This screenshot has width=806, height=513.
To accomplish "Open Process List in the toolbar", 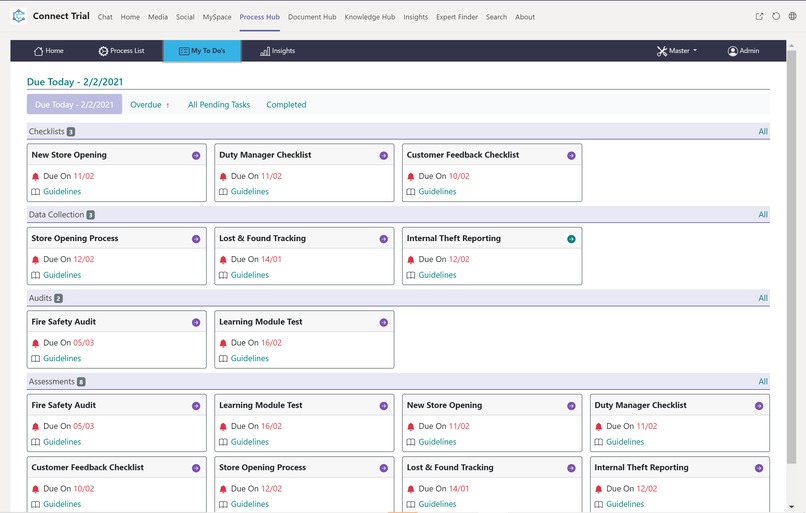I will click(121, 51).
